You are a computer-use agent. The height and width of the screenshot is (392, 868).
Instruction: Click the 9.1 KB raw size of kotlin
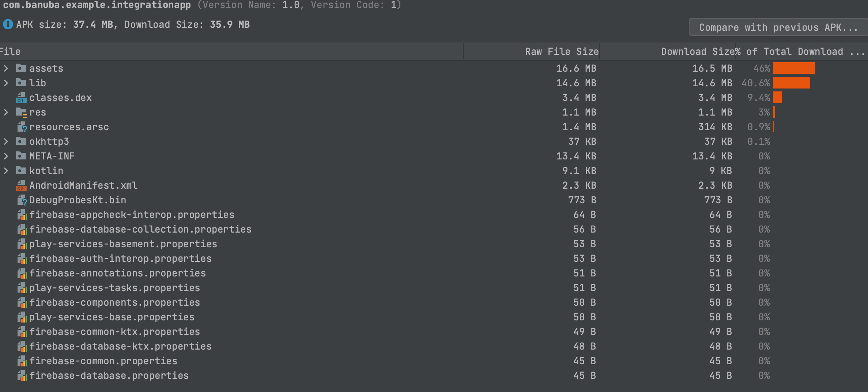pyautogui.click(x=579, y=171)
